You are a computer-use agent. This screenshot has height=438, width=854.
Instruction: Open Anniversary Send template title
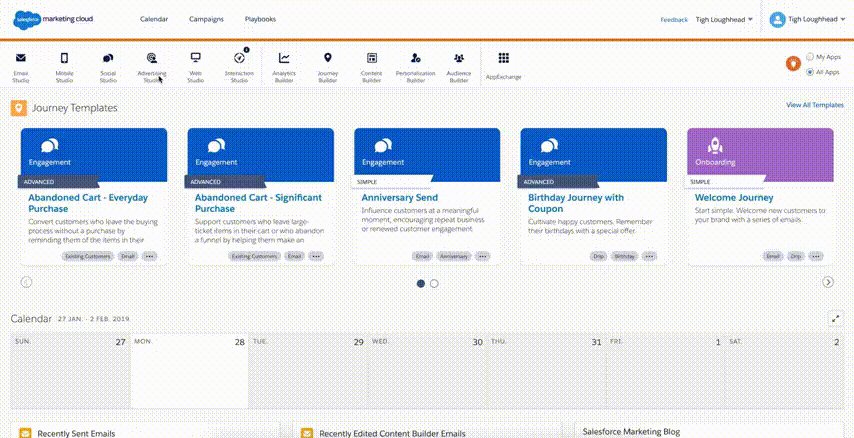click(x=400, y=198)
